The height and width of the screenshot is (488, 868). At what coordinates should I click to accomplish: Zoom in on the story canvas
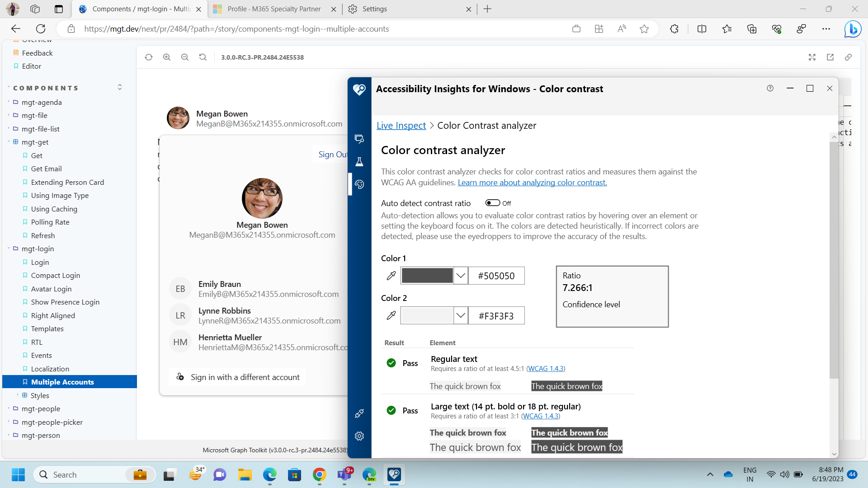167,57
